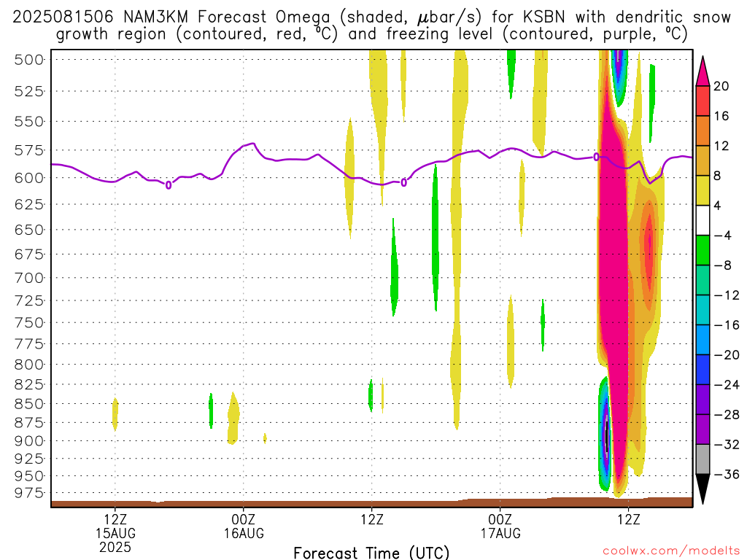Click the 975 pressure level label
Screen dimensions: 747x560
point(29,493)
